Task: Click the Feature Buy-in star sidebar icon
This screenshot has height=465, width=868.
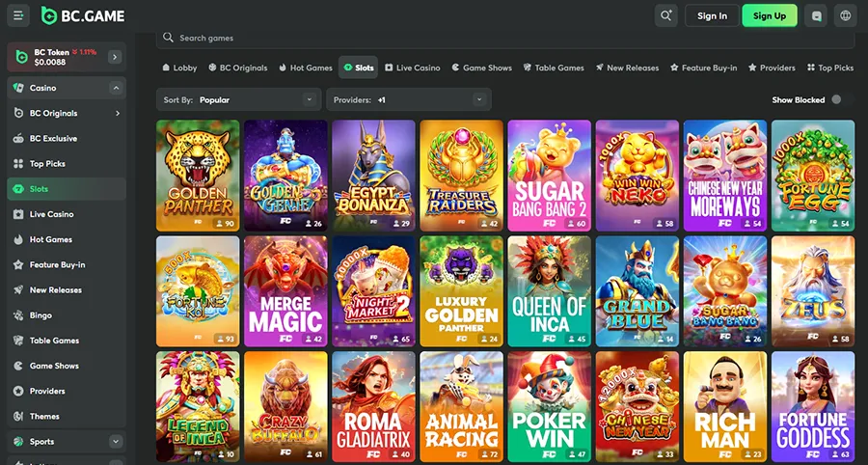Action: 19,264
